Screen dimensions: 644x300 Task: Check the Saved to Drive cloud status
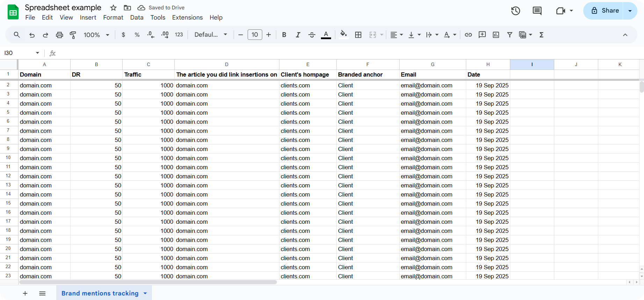tap(141, 8)
